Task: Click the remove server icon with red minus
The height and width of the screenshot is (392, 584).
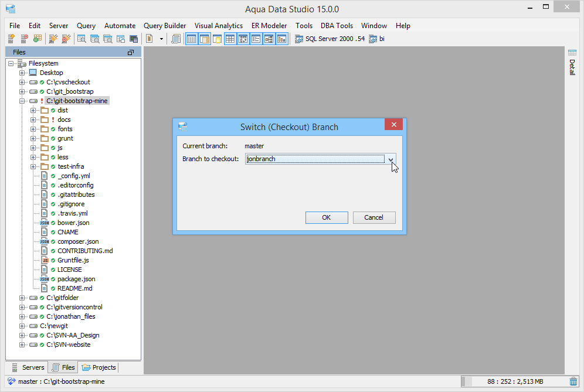Action: click(24, 39)
